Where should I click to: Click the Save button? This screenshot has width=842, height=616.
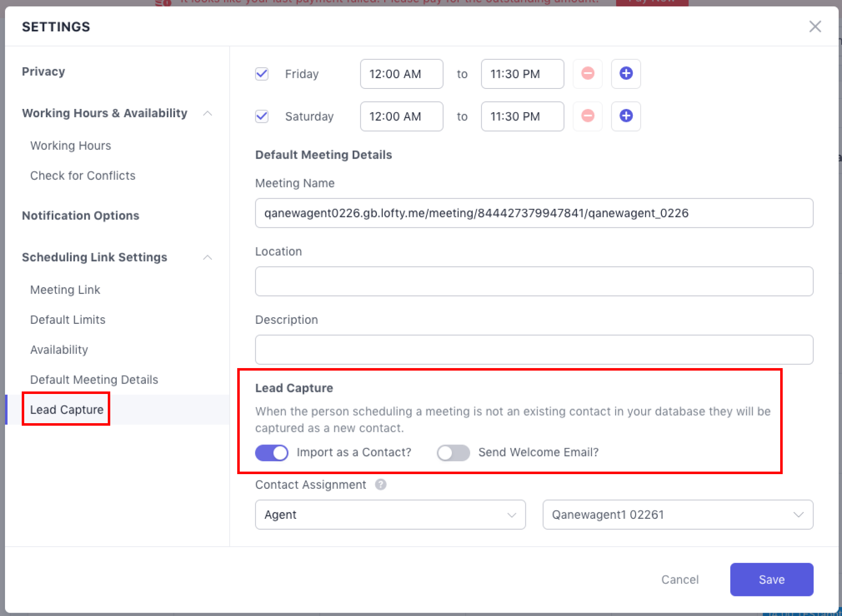[x=771, y=579]
